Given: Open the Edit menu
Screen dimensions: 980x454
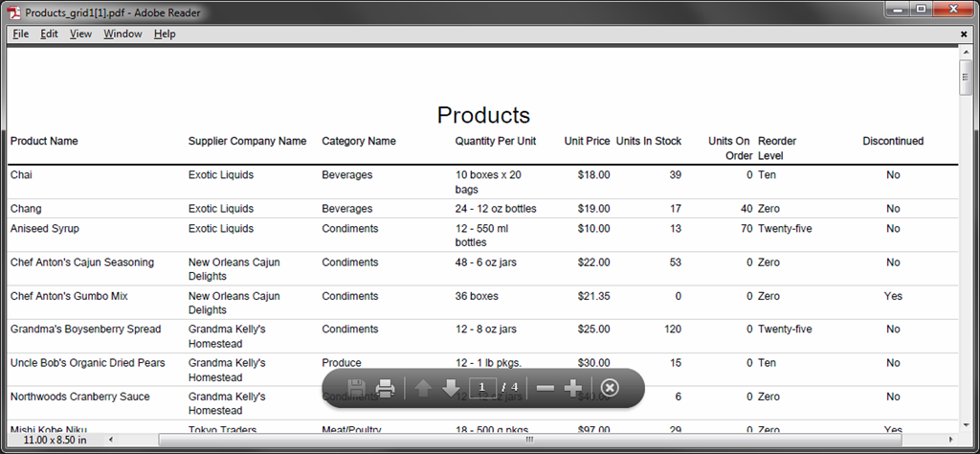Looking at the screenshot, I should [x=50, y=34].
